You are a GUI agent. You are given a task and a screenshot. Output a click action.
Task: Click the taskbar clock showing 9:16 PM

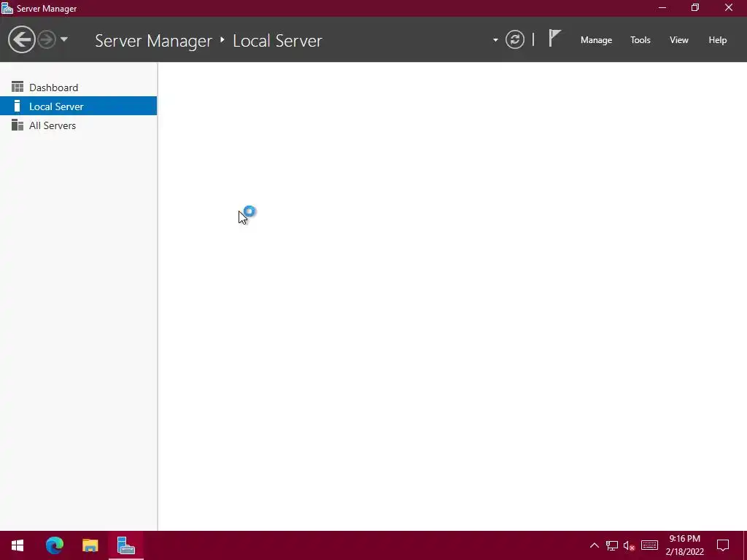coord(684,545)
